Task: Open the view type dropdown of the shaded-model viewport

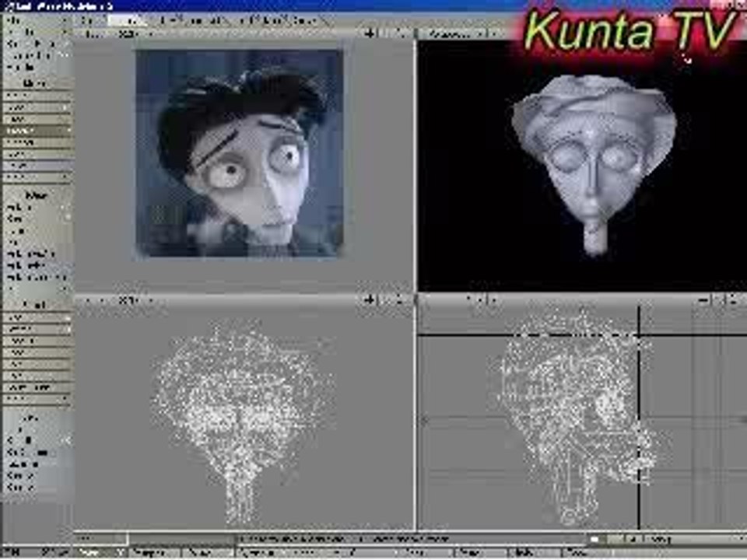Action: click(454, 33)
